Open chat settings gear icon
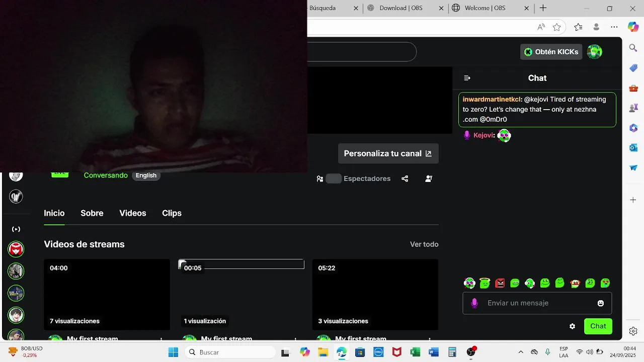 coord(572,326)
